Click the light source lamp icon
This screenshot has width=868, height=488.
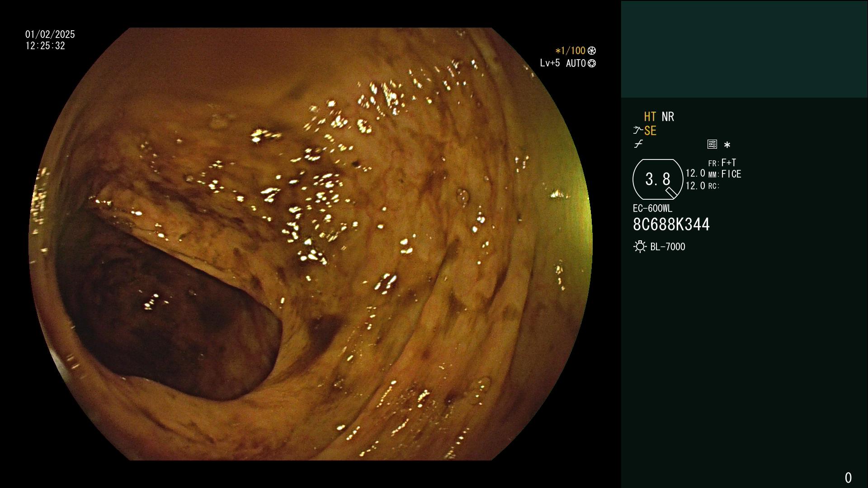[640, 247]
